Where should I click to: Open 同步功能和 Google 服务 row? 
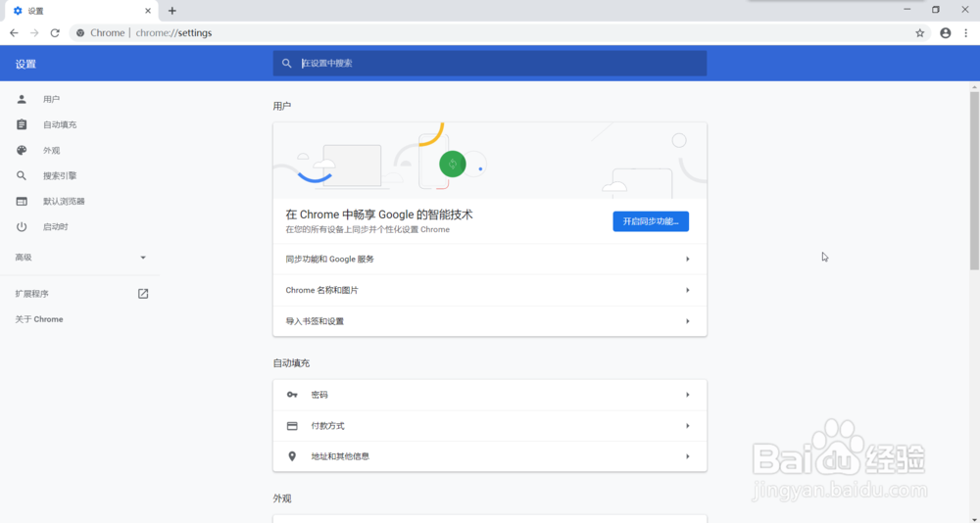coord(489,259)
